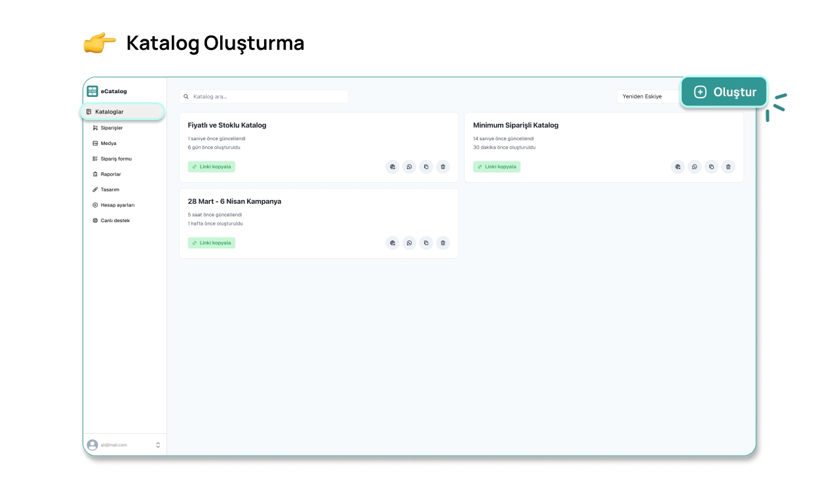This screenshot has height=504, width=839.
Task: Open the 28 Mart - 6 Nisan Kampanya title
Action: 235,201
